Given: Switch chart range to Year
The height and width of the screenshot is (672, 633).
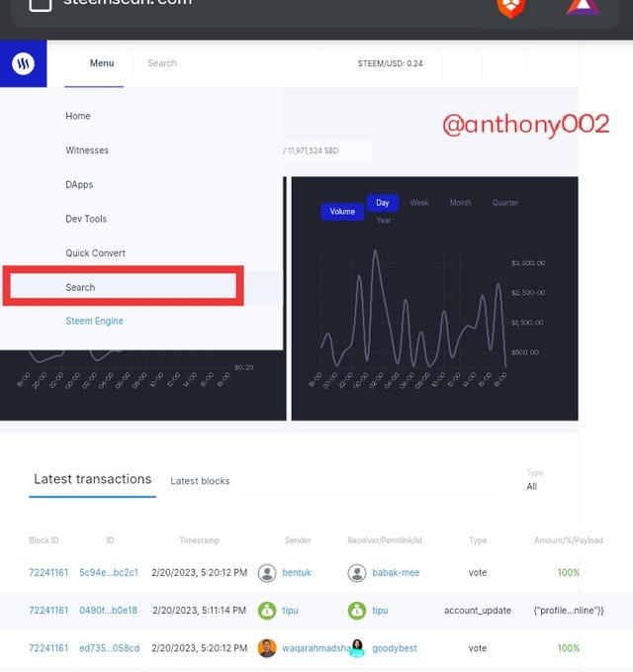Looking at the screenshot, I should 384,221.
